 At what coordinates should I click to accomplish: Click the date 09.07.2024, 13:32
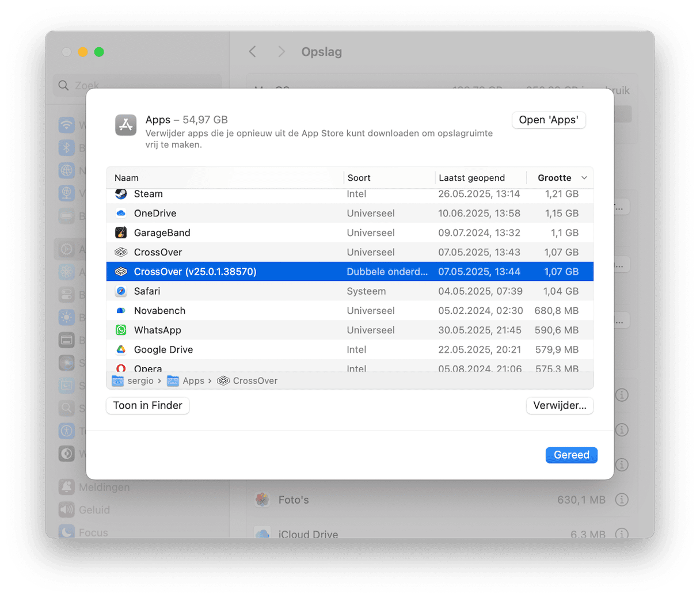(x=479, y=233)
